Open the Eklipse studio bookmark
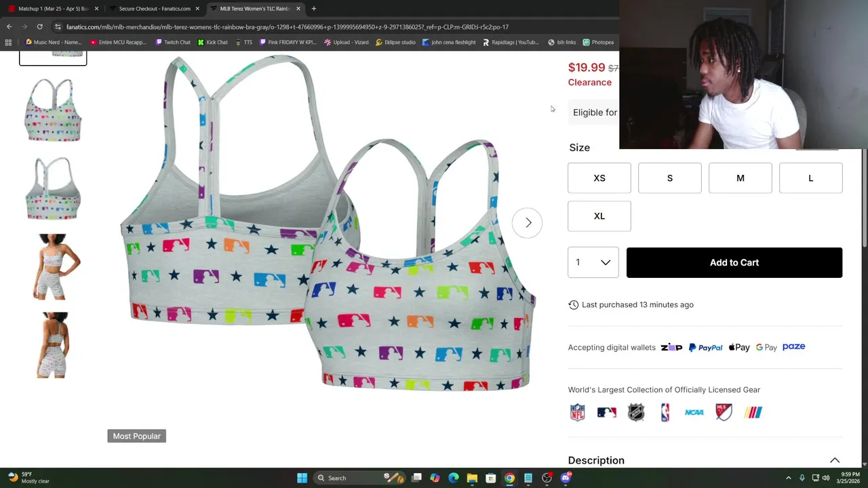Image resolution: width=868 pixels, height=488 pixels. click(x=395, y=42)
